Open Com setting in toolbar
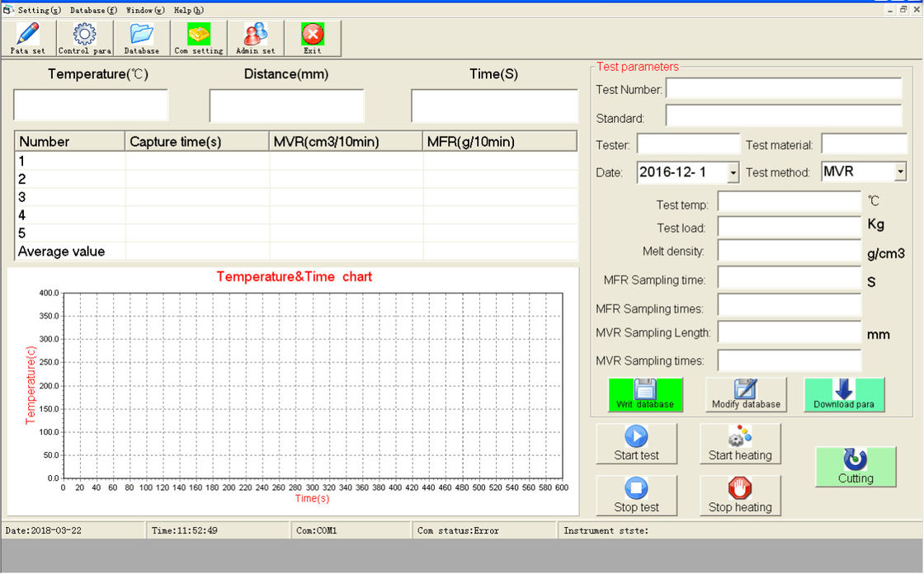 coord(199,38)
